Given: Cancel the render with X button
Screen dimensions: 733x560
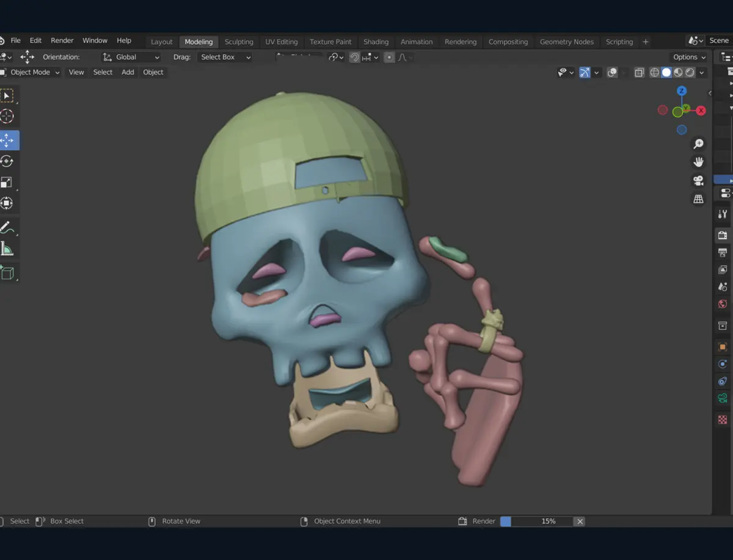Looking at the screenshot, I should [580, 522].
